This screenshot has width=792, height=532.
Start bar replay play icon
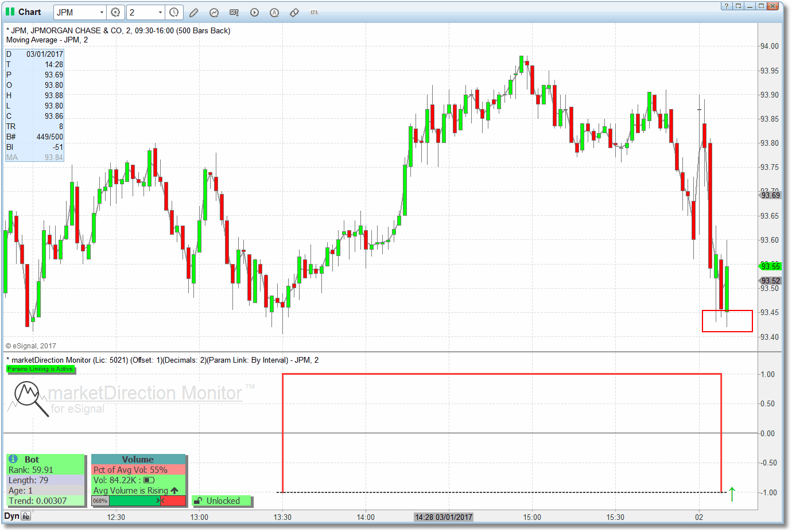coord(254,12)
